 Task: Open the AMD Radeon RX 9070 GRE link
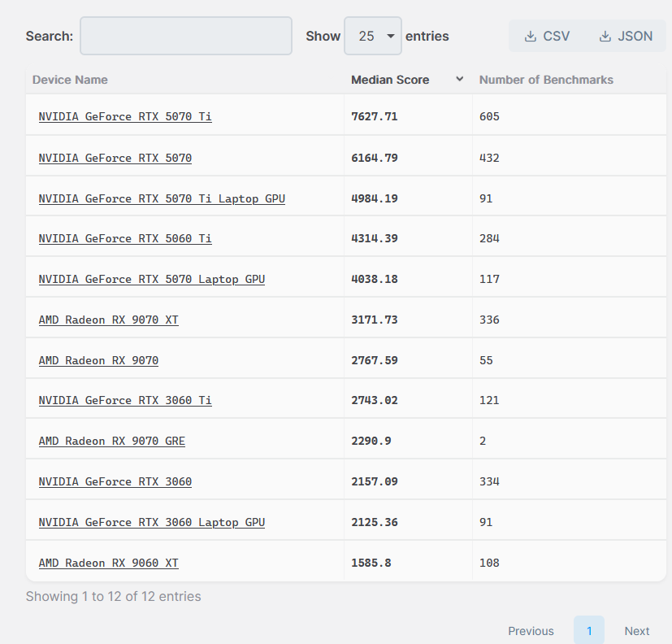pyautogui.click(x=112, y=441)
